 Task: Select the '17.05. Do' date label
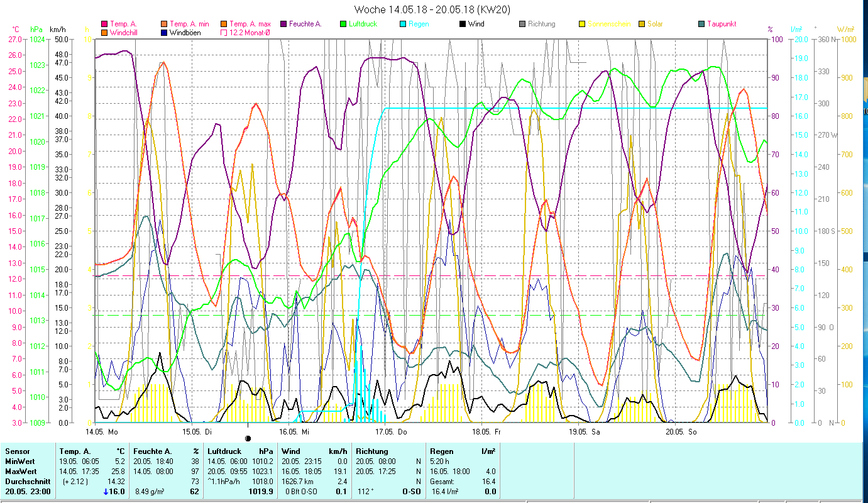tap(391, 432)
